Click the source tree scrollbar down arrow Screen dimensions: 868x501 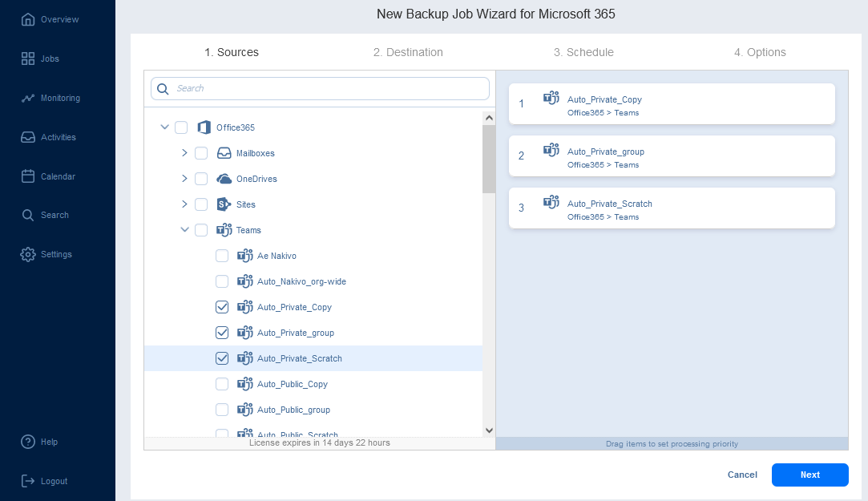pyautogui.click(x=489, y=430)
